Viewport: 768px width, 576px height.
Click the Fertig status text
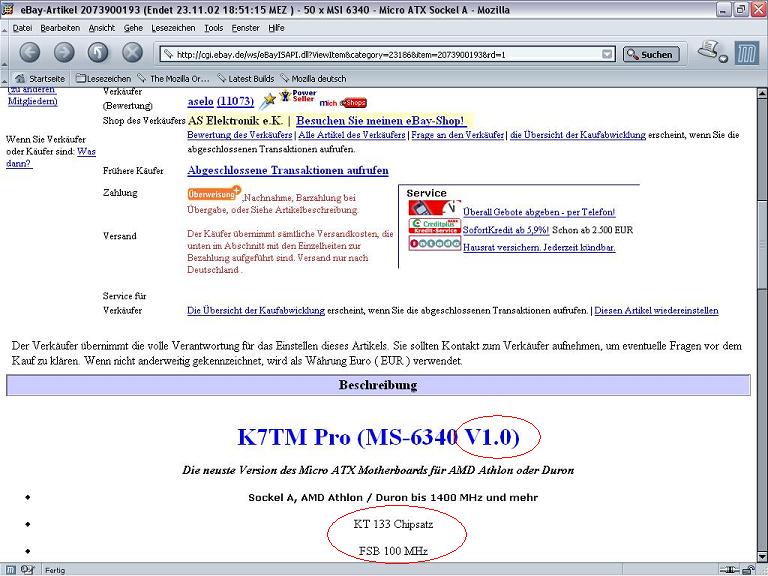point(55,570)
